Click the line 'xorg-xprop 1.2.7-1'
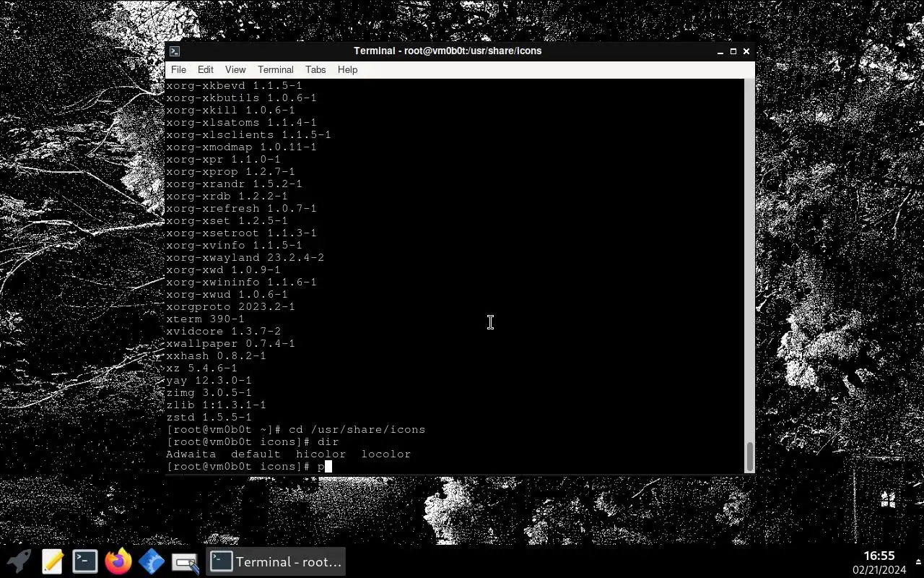This screenshot has height=578, width=924. point(230,171)
